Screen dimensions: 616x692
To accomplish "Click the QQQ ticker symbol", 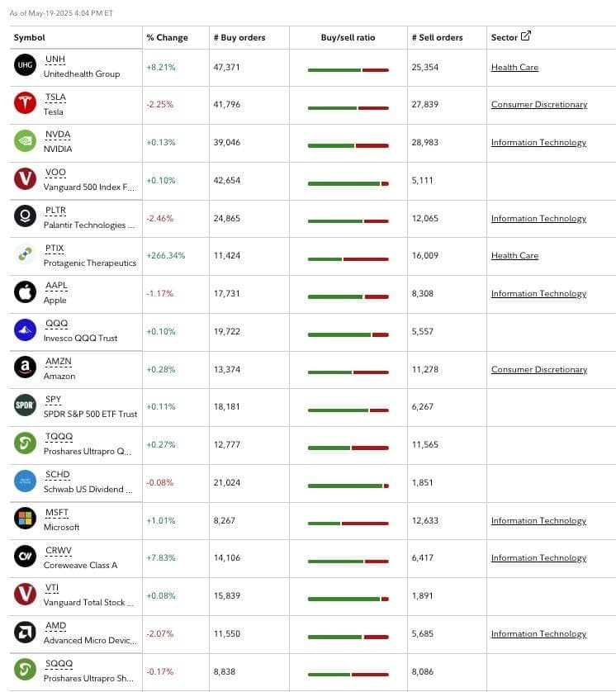I will tap(56, 324).
